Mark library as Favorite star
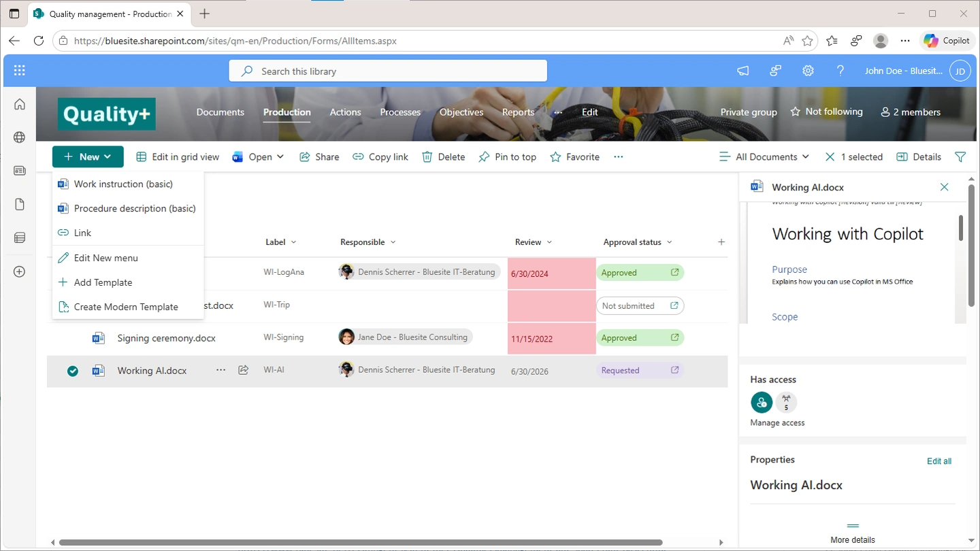This screenshot has height=551, width=980. (x=574, y=157)
